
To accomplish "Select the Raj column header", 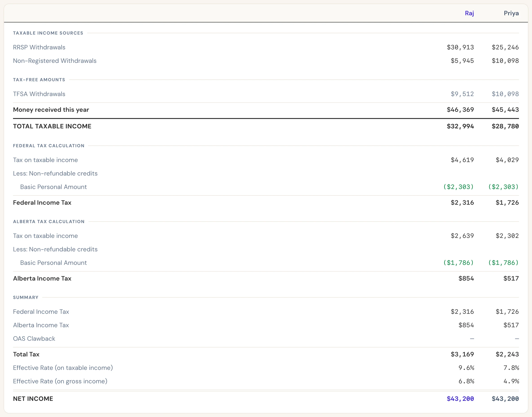I will pos(469,13).
